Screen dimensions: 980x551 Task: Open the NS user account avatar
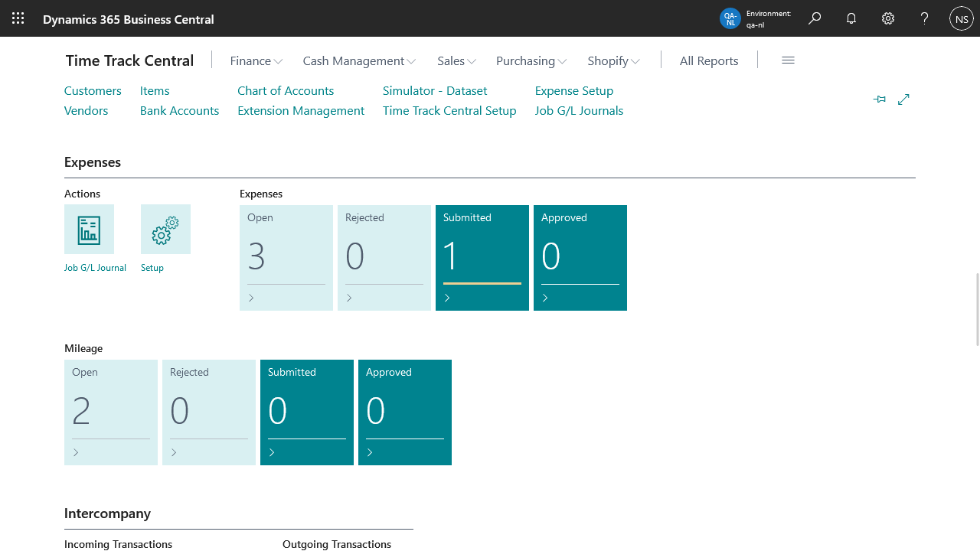coord(961,18)
